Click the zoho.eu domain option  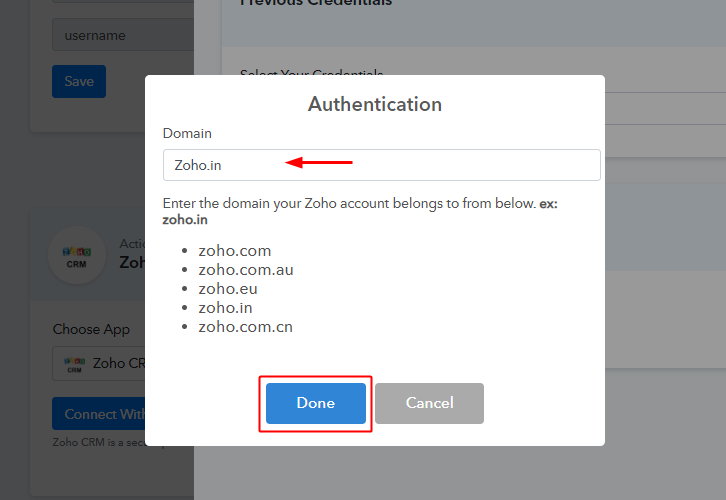228,288
